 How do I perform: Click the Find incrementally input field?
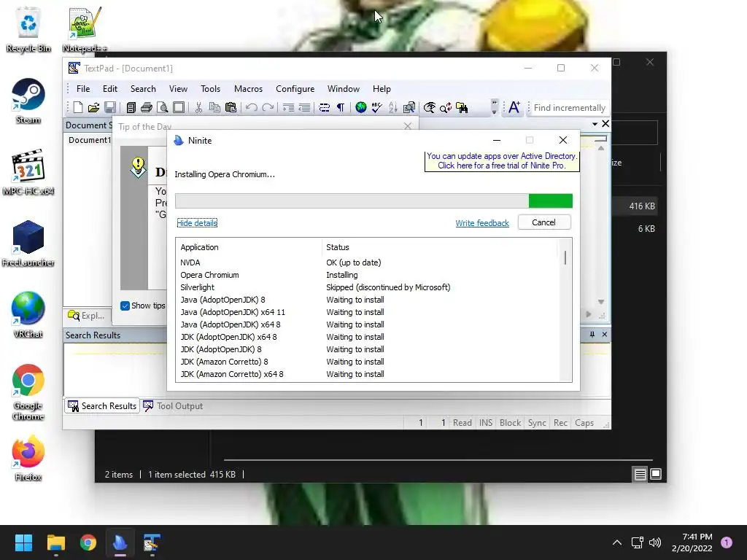pyautogui.click(x=569, y=108)
